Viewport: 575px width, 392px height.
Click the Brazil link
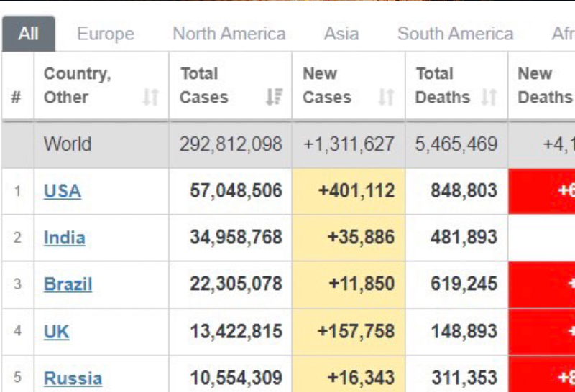click(68, 284)
